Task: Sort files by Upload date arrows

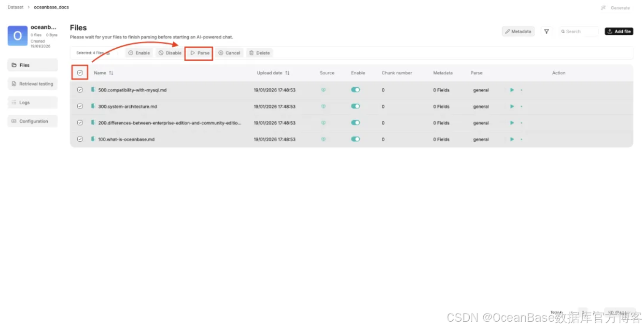Action: [287, 73]
